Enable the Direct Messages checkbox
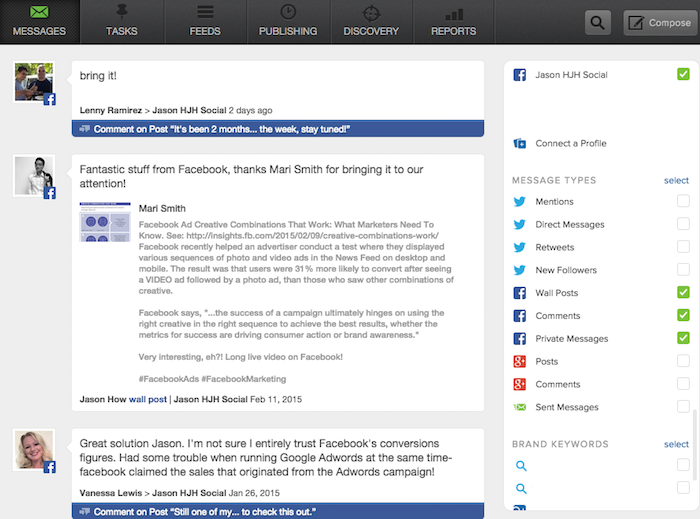Viewport: 700px width, 519px height. point(683,224)
